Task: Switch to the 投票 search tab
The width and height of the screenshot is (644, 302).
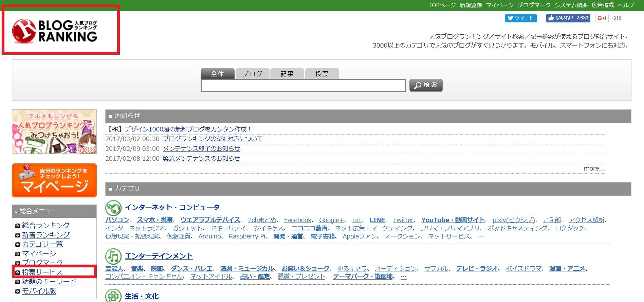Action: (x=322, y=74)
